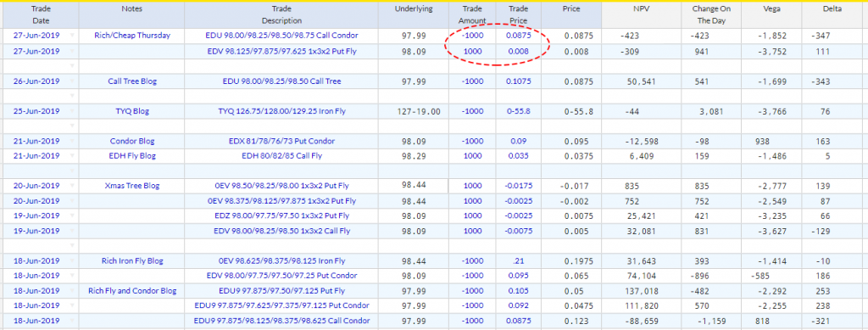Open date dropdown in TYQ Iron Fly row
This screenshot has height=330, width=868.
72,111
